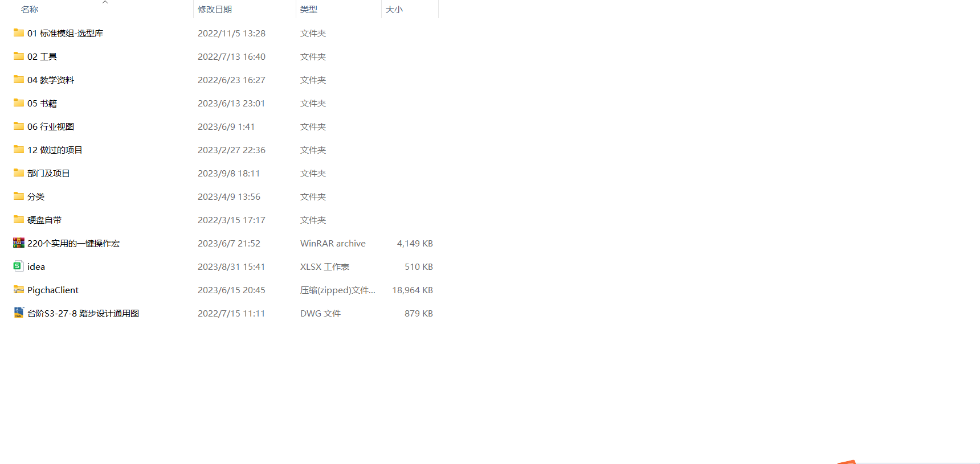Select the 01 标准模组-选型库 name text

tap(66, 34)
